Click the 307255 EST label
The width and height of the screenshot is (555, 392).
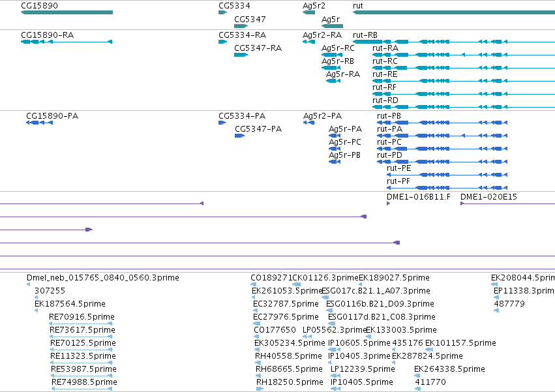pos(50,291)
